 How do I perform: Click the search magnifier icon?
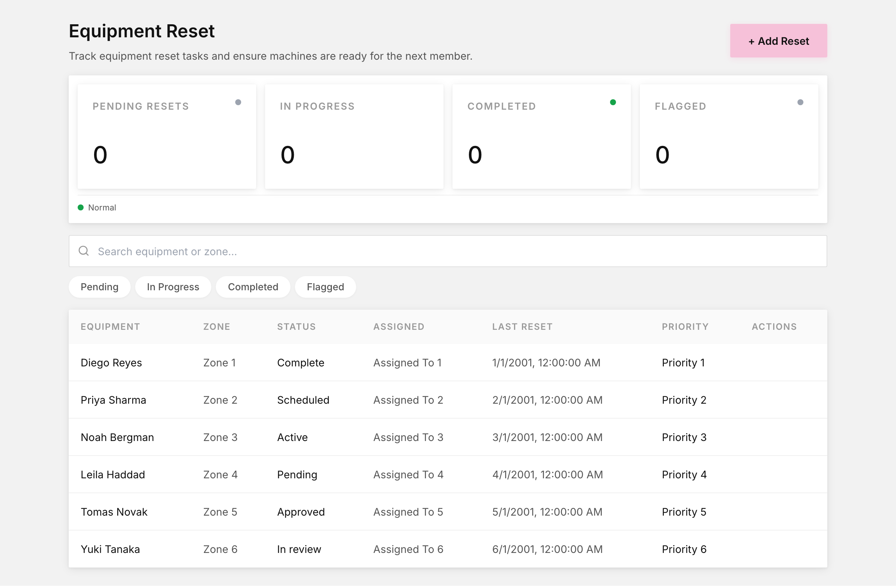(84, 251)
